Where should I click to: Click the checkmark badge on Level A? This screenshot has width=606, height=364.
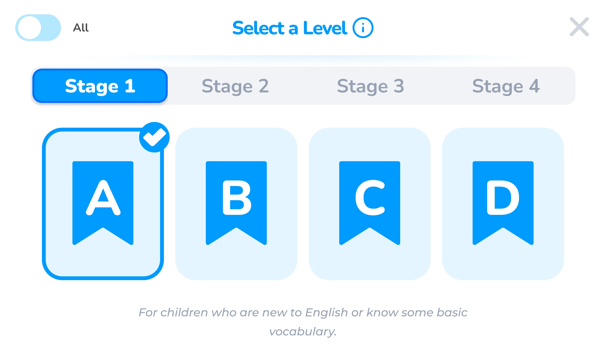[x=154, y=137]
